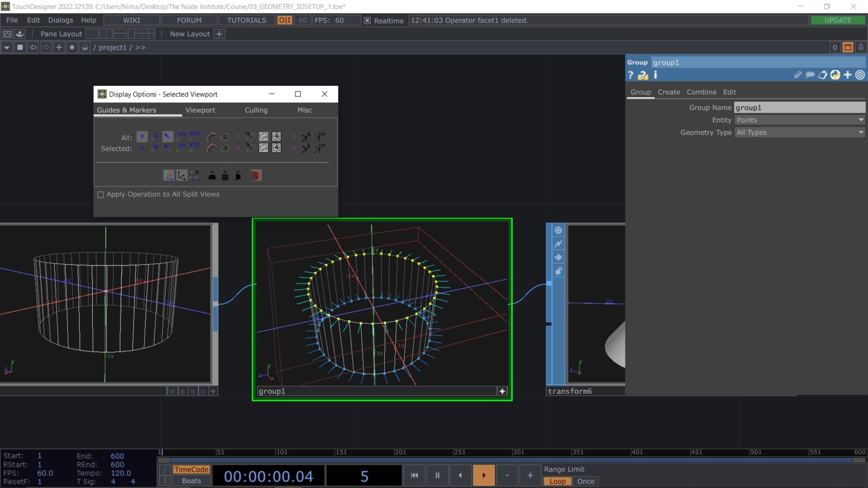Switch to the Viewport tab in Display Options
The height and width of the screenshot is (488, 868).
tap(201, 110)
